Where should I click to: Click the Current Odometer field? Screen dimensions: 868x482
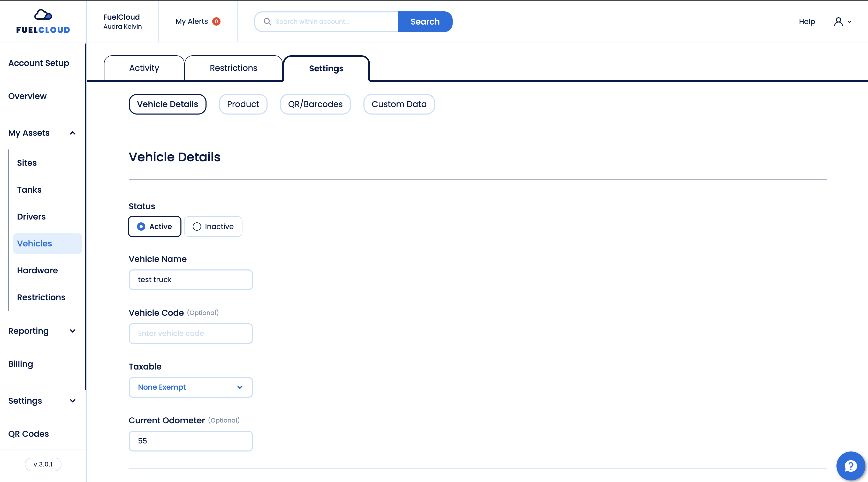(191, 441)
